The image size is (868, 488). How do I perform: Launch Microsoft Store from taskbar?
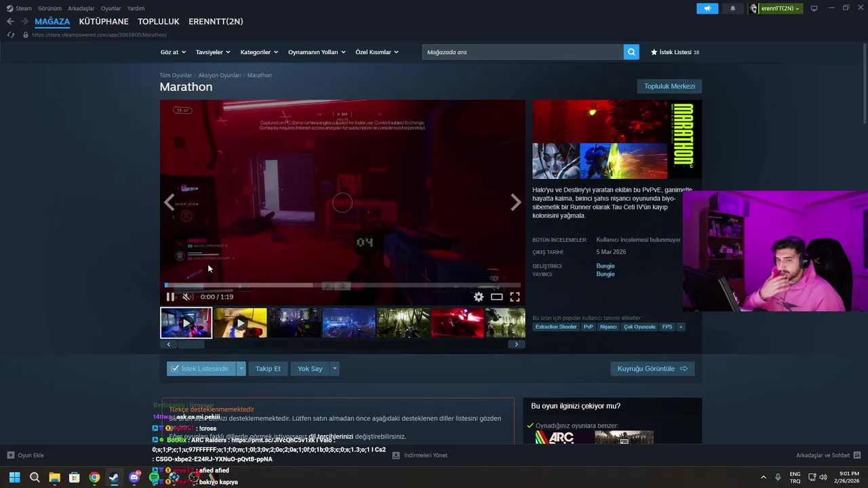[x=75, y=477]
